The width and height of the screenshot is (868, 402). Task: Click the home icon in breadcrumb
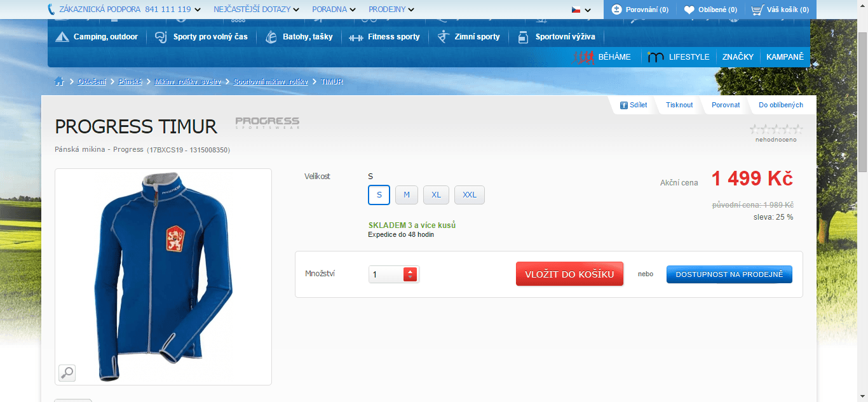tap(60, 81)
